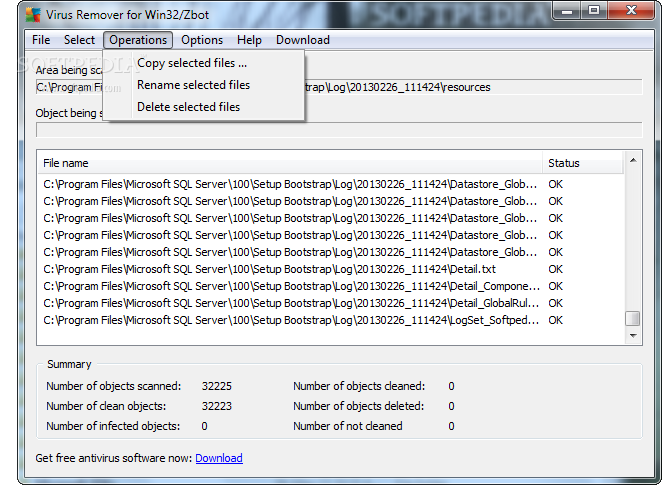The image size is (662, 485).
Task: Open the Download menu
Action: (303, 40)
